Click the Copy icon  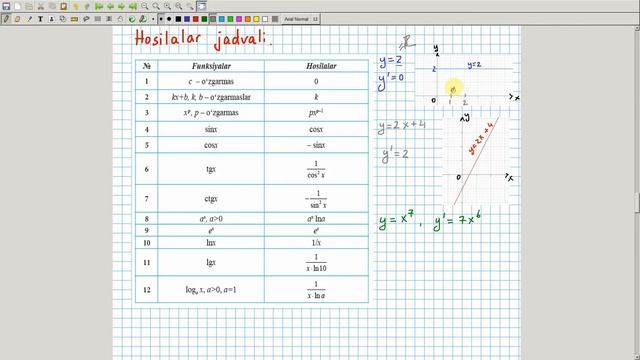click(x=52, y=6)
